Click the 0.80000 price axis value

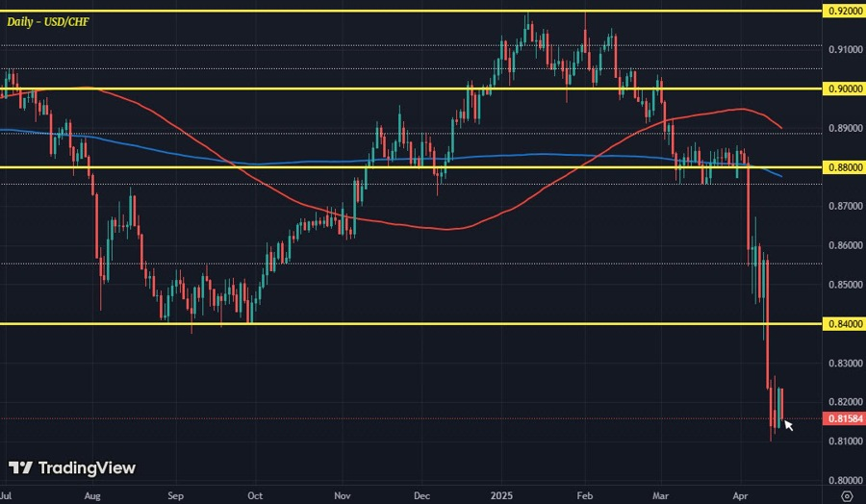[845, 480]
